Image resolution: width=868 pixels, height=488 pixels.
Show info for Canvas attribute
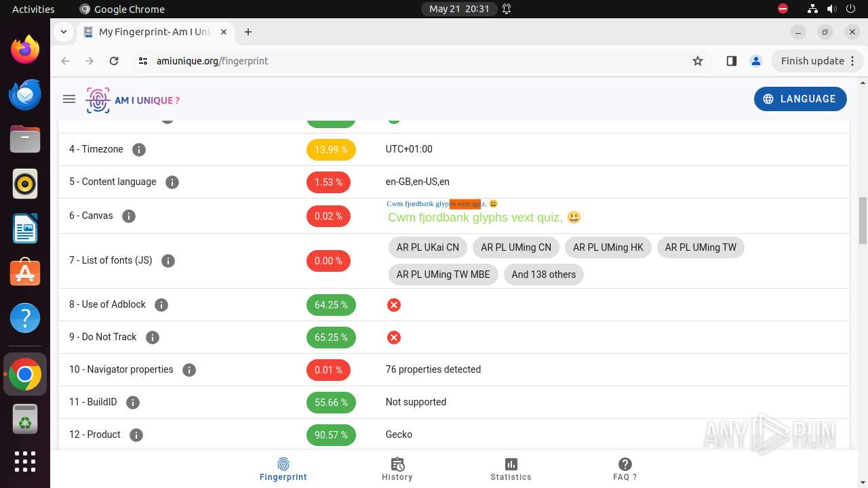tap(129, 216)
